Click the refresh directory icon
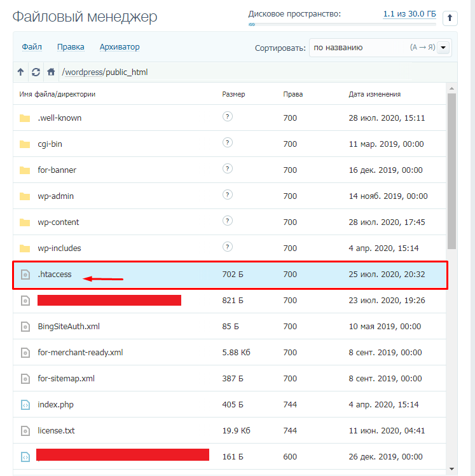This screenshot has width=475, height=476. (36, 72)
